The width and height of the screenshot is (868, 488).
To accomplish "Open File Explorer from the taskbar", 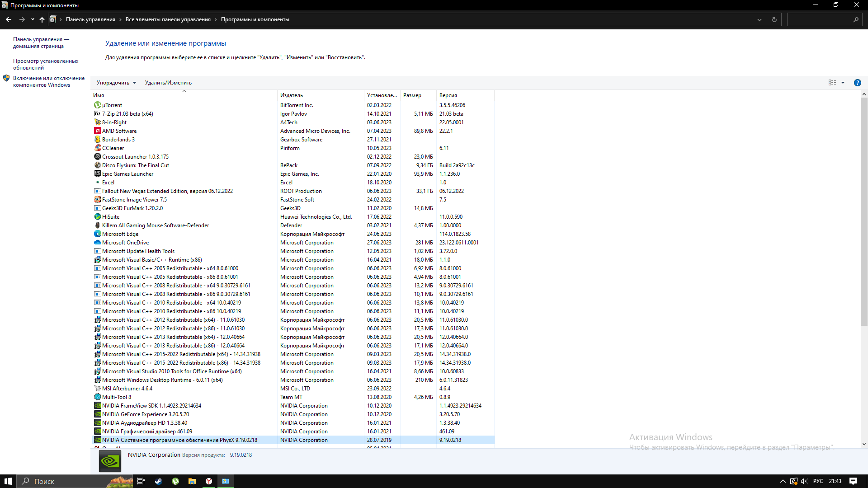I will [x=192, y=481].
